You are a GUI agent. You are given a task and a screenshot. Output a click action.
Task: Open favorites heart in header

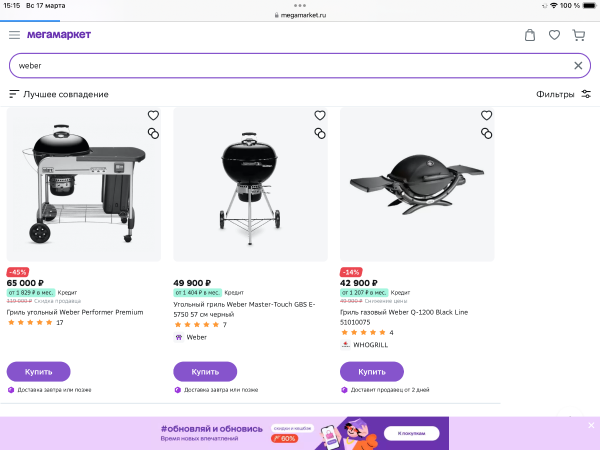pos(554,35)
